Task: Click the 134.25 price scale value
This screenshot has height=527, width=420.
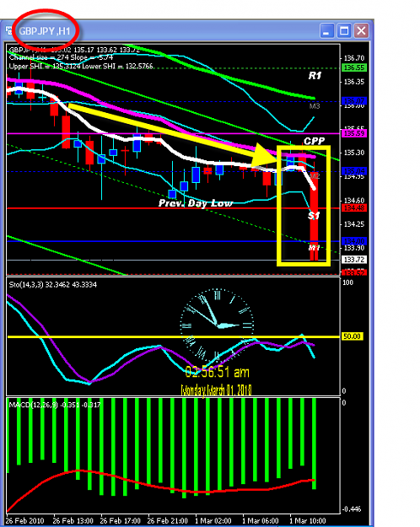Action: (354, 224)
